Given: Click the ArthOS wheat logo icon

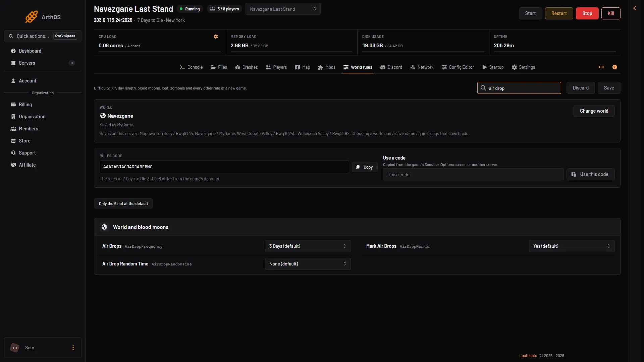Looking at the screenshot, I should click(32, 17).
